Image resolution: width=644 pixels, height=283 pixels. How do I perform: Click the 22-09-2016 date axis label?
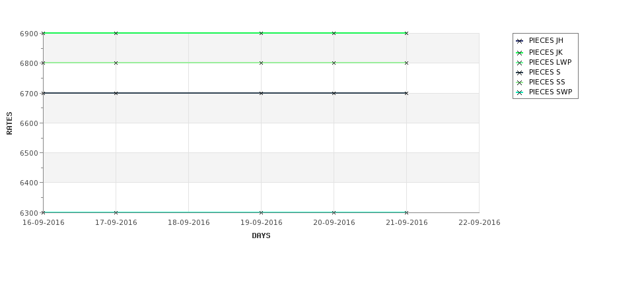pos(480,223)
